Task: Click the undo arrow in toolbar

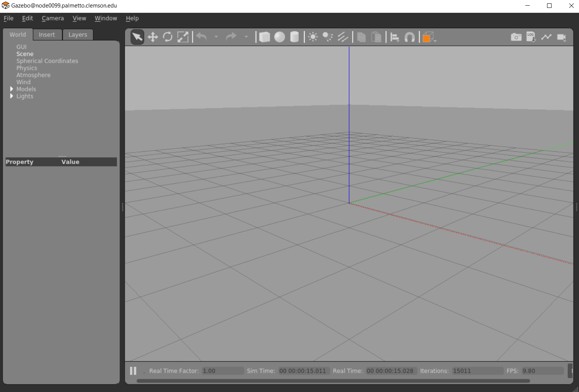Action: (x=202, y=37)
